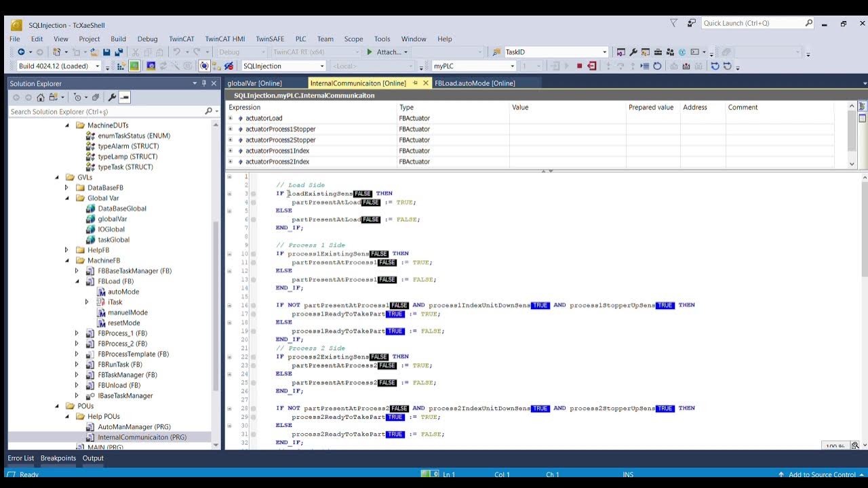The width and height of the screenshot is (868, 488).
Task: Click the notifications filter funnel icon
Action: tap(673, 23)
